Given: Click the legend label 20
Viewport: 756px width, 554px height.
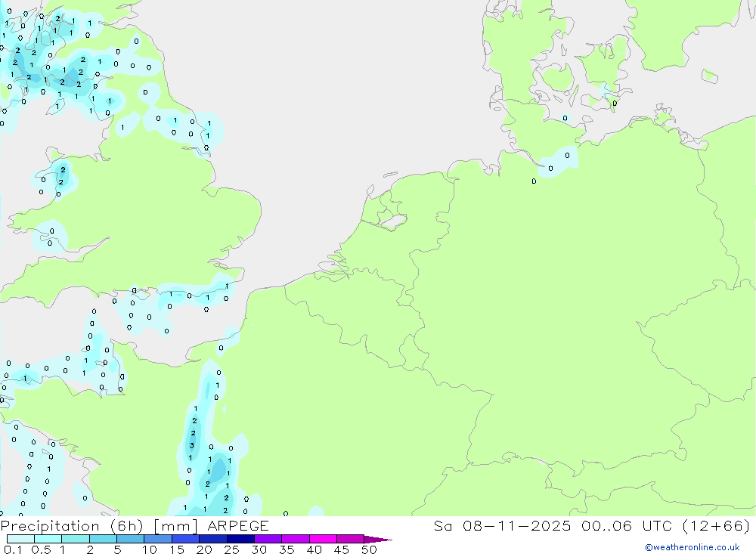Looking at the screenshot, I should (204, 549).
